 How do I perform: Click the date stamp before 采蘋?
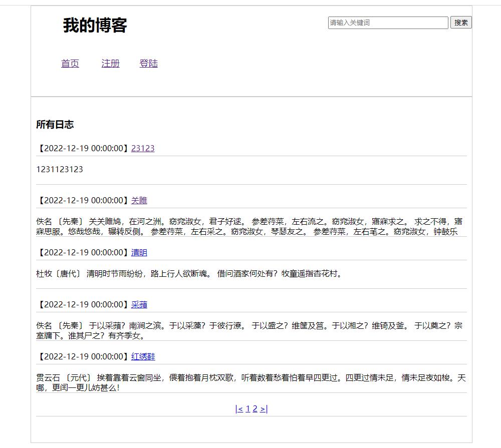point(84,304)
